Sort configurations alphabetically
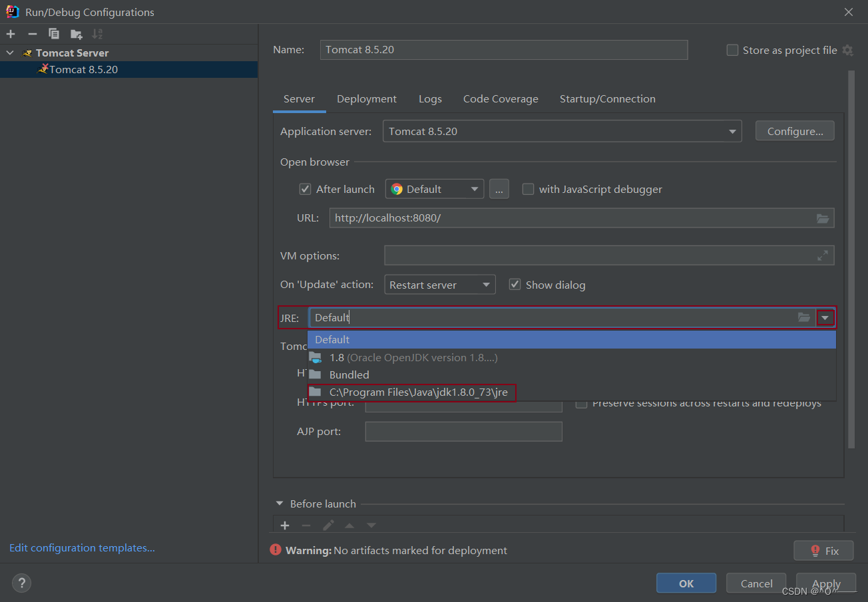 pyautogui.click(x=98, y=34)
